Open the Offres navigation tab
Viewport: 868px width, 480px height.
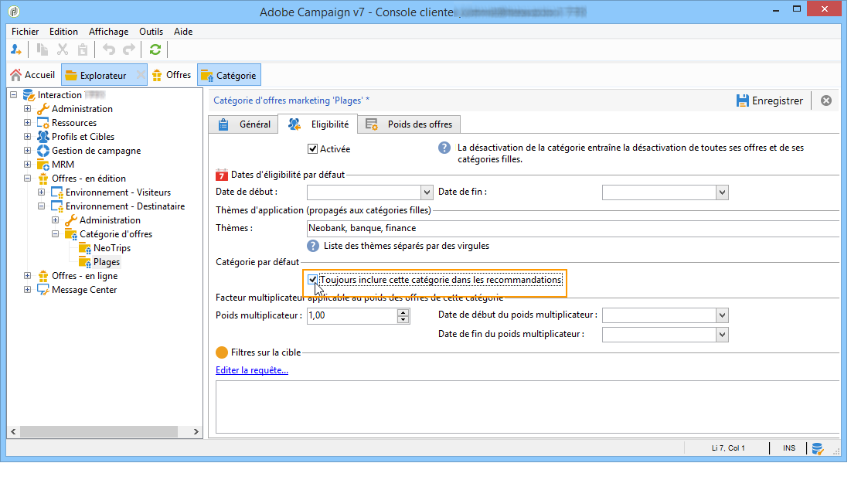click(x=171, y=75)
